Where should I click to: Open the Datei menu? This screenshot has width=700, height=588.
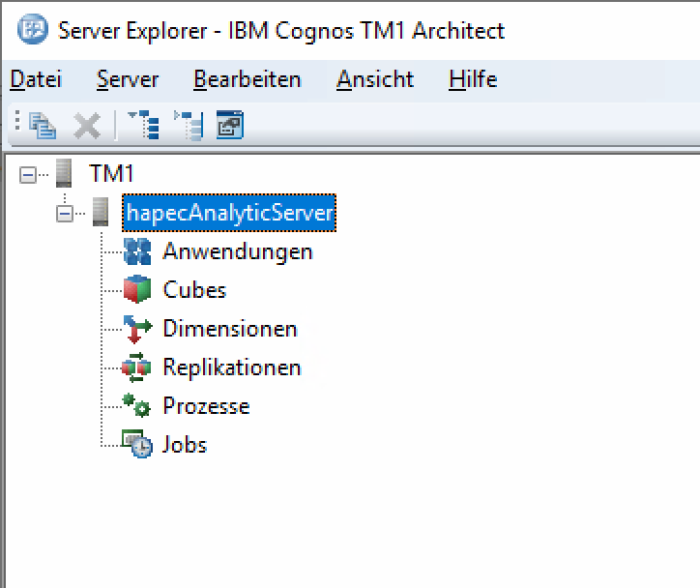(36, 79)
